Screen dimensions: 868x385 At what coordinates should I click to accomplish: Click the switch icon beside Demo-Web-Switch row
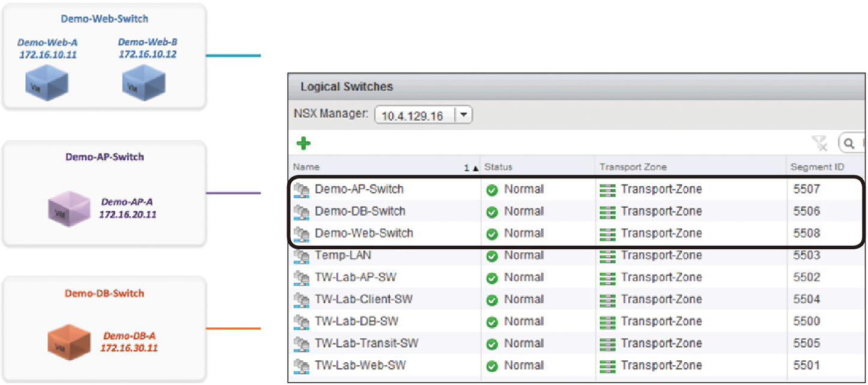301,234
